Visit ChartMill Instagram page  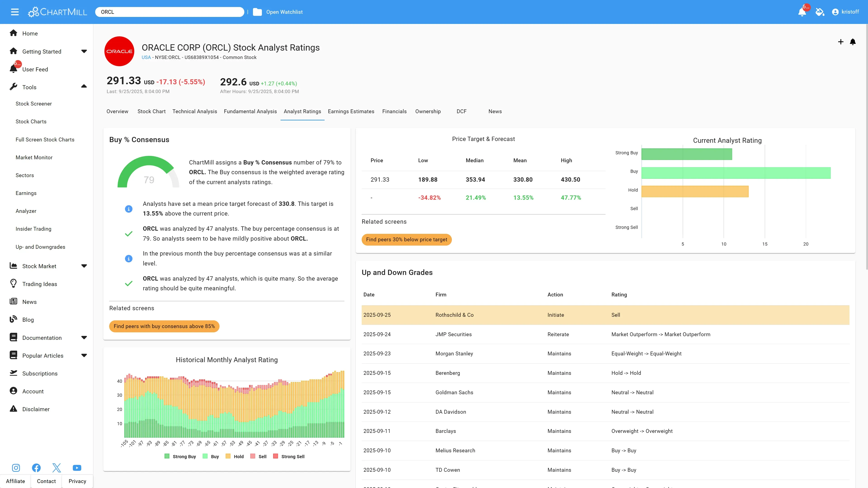(16, 468)
